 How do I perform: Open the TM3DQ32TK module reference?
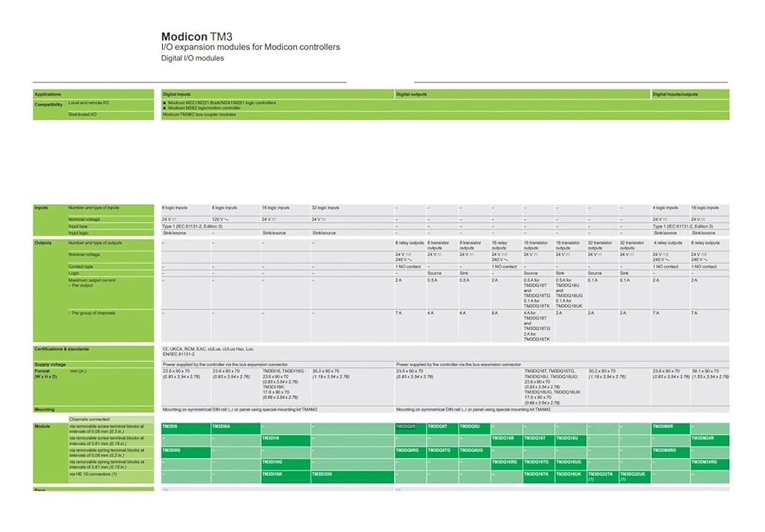(x=600, y=475)
